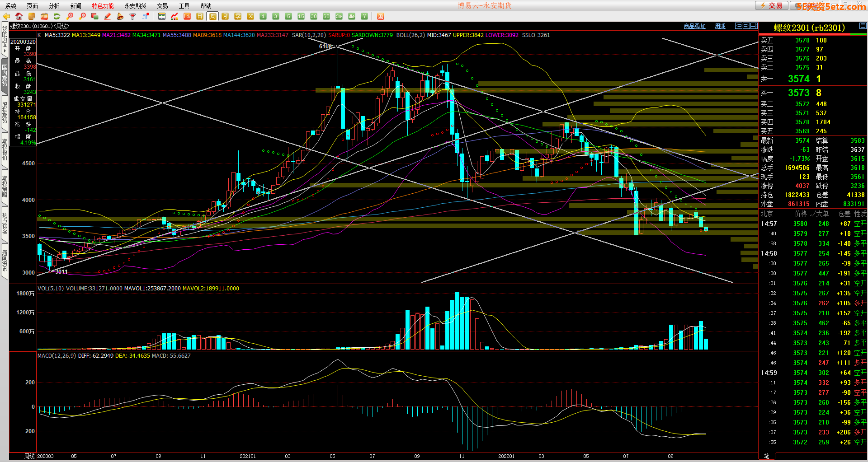Open the quote list table icon
868x462 pixels.
point(162,16)
